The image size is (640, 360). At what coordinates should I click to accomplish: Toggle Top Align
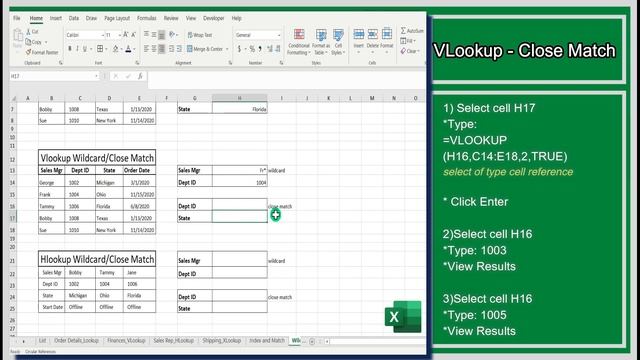pyautogui.click(x=147, y=35)
